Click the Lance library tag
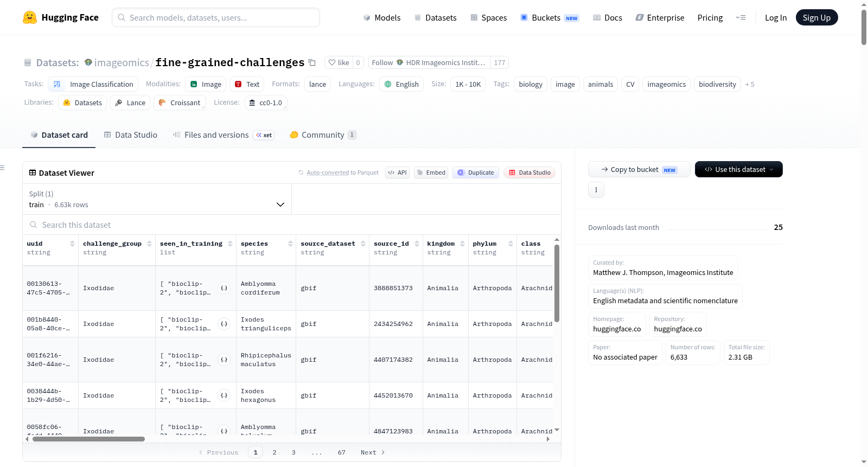Image resolution: width=868 pixels, height=467 pixels. [130, 103]
